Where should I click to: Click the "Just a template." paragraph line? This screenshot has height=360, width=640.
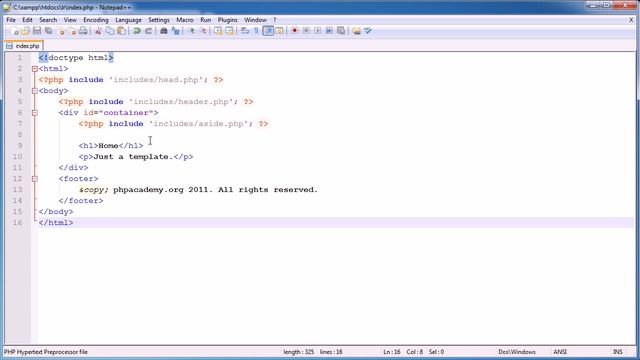(x=136, y=157)
